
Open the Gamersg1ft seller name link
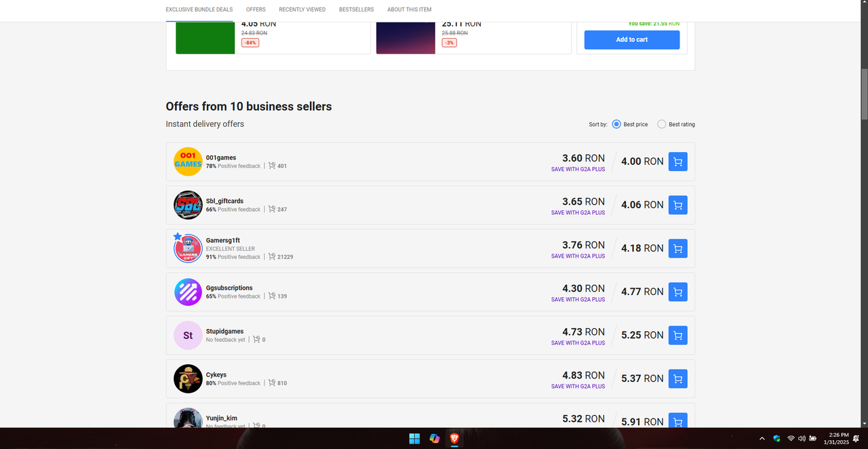coord(223,241)
